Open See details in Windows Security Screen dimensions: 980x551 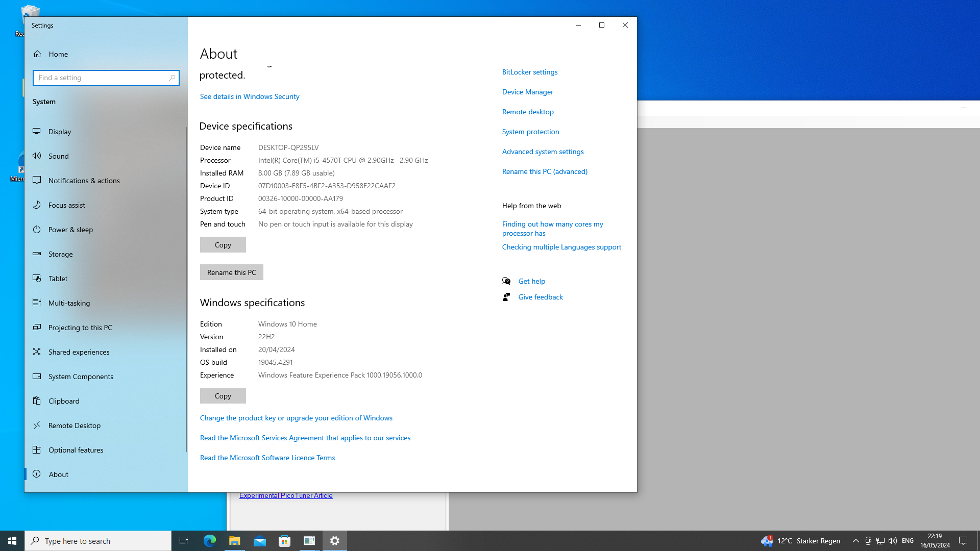(x=250, y=96)
